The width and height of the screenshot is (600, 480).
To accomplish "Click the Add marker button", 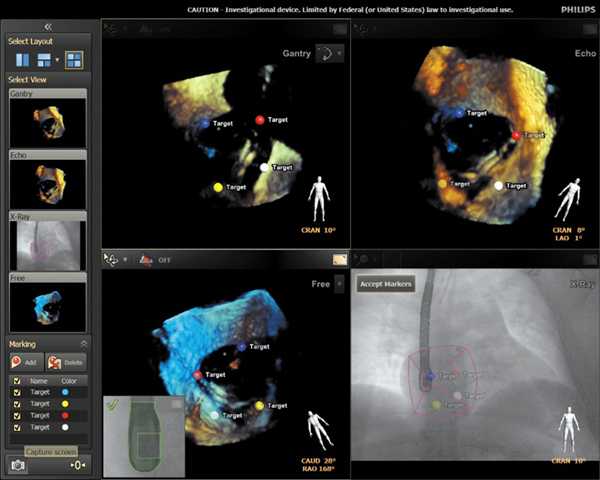I will click(27, 362).
